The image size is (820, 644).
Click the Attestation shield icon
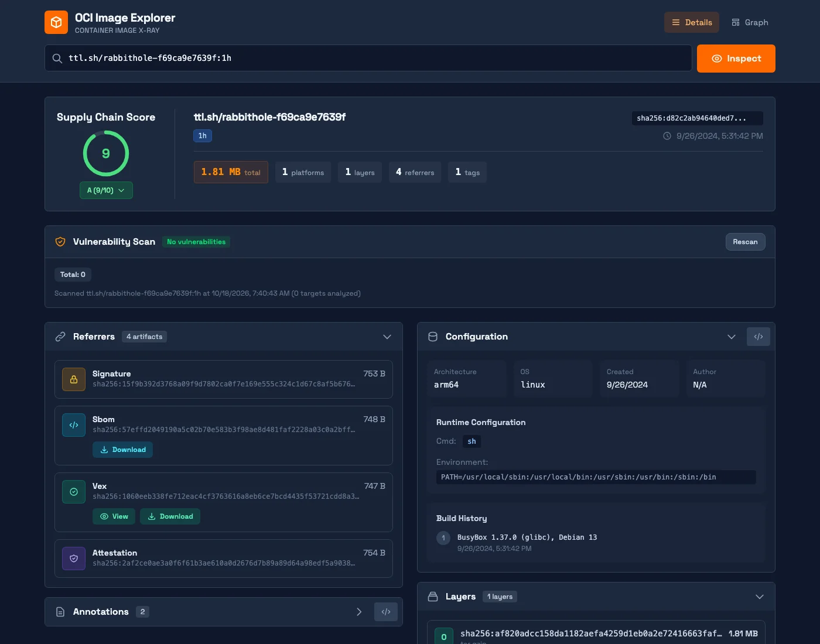[x=74, y=559]
